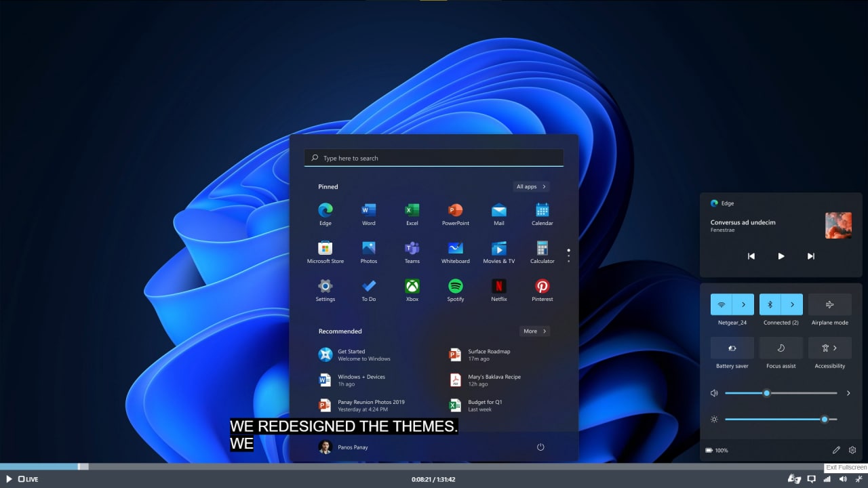The width and height of the screenshot is (868, 488).
Task: Open Panos Panay user account
Action: coord(344,447)
